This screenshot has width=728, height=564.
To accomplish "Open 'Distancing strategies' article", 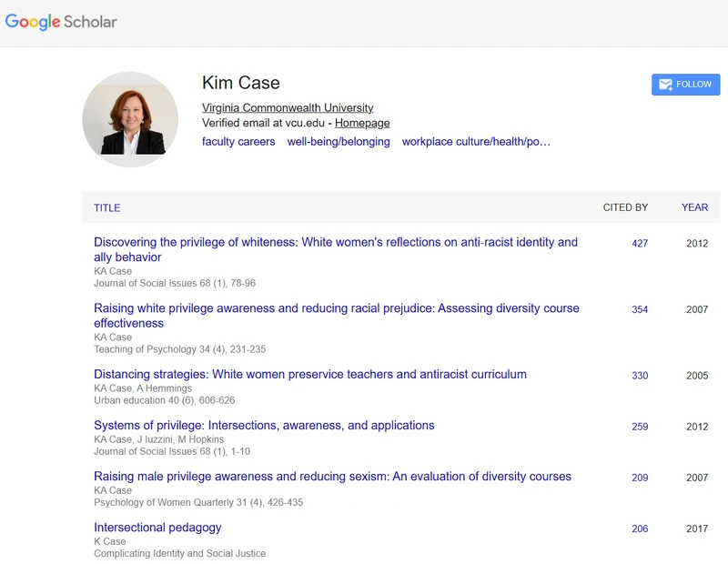I will [310, 374].
